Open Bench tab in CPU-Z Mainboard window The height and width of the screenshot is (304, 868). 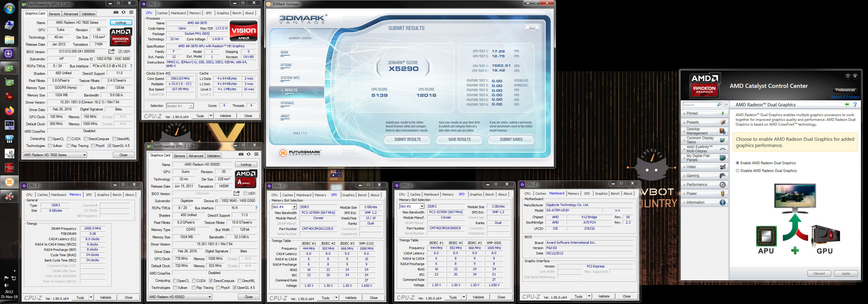point(615,194)
